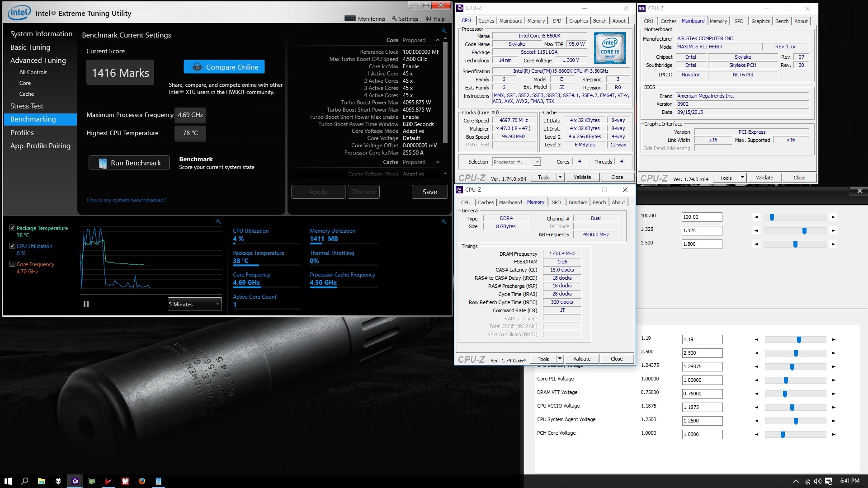Click Validate in the CPU-Z Memory window
This screenshot has width=868, height=488.
pos(582,359)
